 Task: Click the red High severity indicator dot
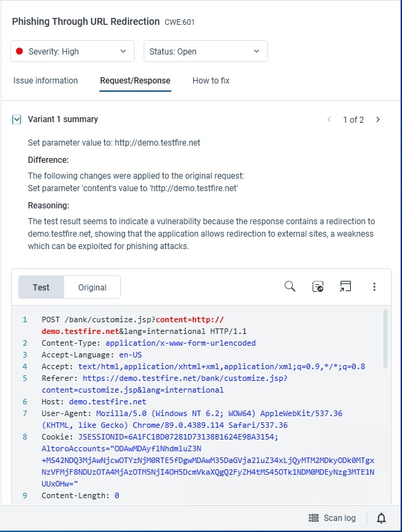click(x=19, y=51)
